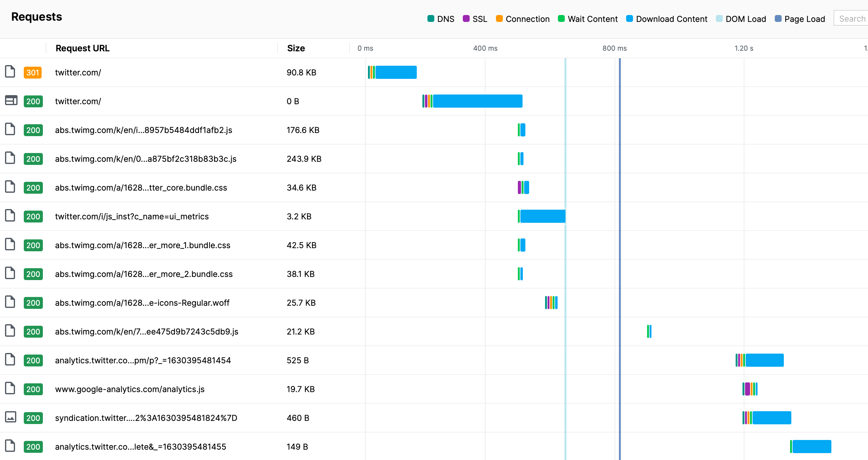
Task: Click the file icon for ee475d9b7243c5db9.js
Action: (x=10, y=331)
